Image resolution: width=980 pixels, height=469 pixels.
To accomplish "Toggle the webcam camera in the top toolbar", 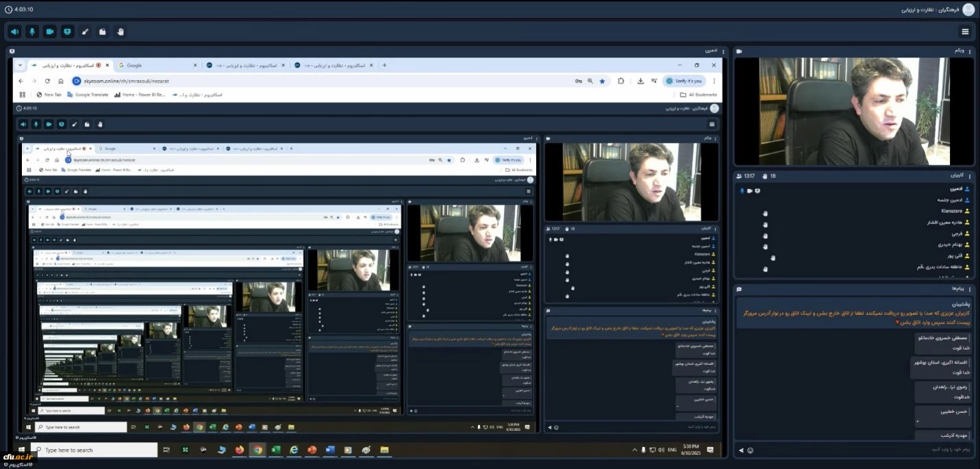I will 50,31.
